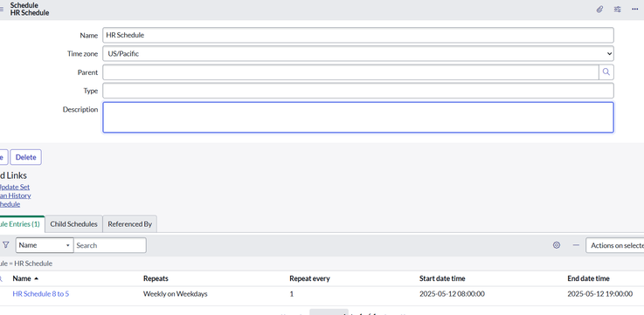This screenshot has height=315, width=644.
Task: Follow the Span History related link
Action: tap(15, 195)
